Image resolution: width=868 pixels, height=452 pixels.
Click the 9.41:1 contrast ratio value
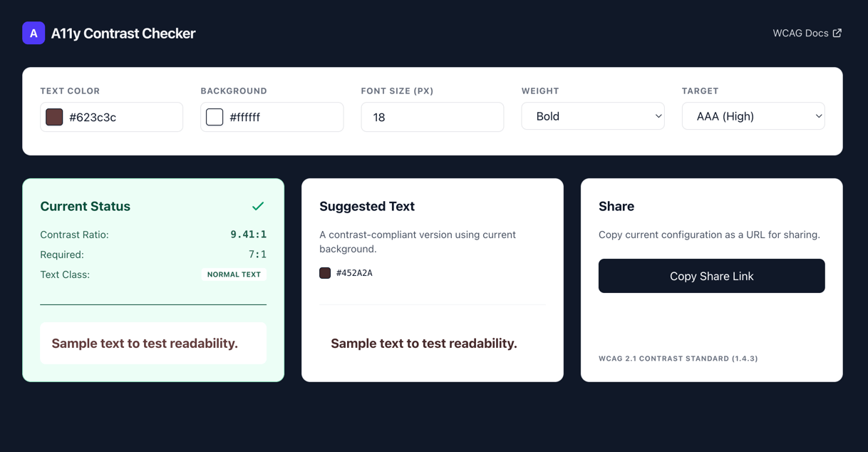point(248,235)
